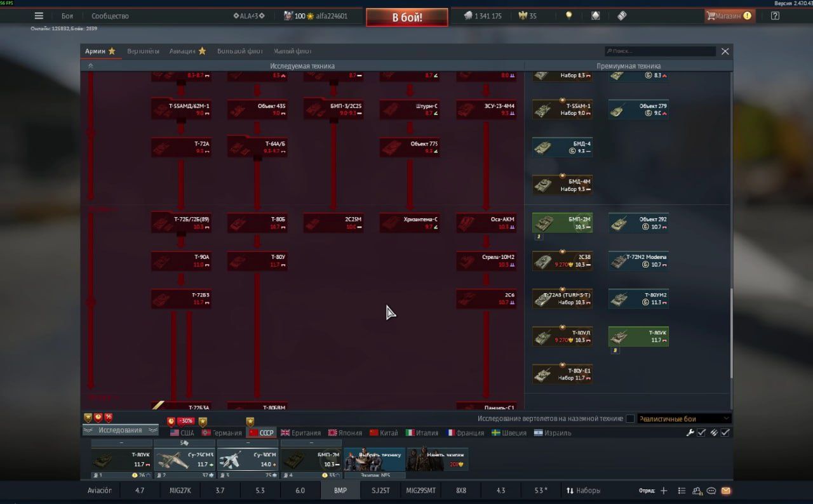Open the Бои menu
Image resolution: width=813 pixels, height=504 pixels.
pyautogui.click(x=67, y=16)
